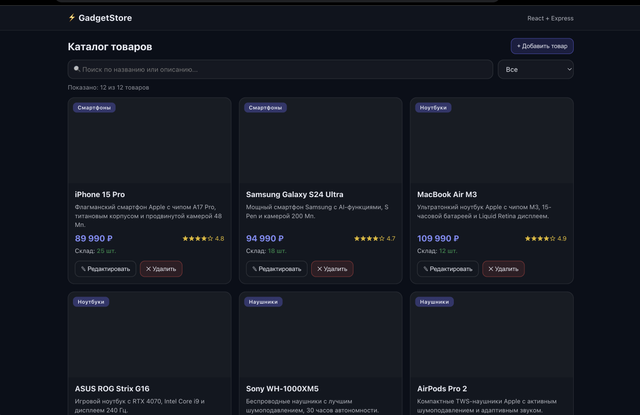The height and width of the screenshot is (415, 640).
Task: Click the iPhone 15 Pro description text
Action: click(x=149, y=216)
